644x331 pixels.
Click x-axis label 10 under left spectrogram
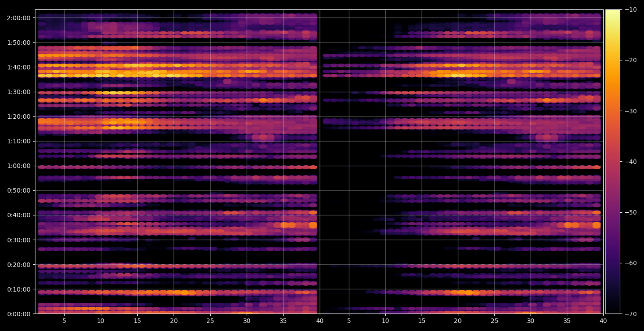(100, 321)
